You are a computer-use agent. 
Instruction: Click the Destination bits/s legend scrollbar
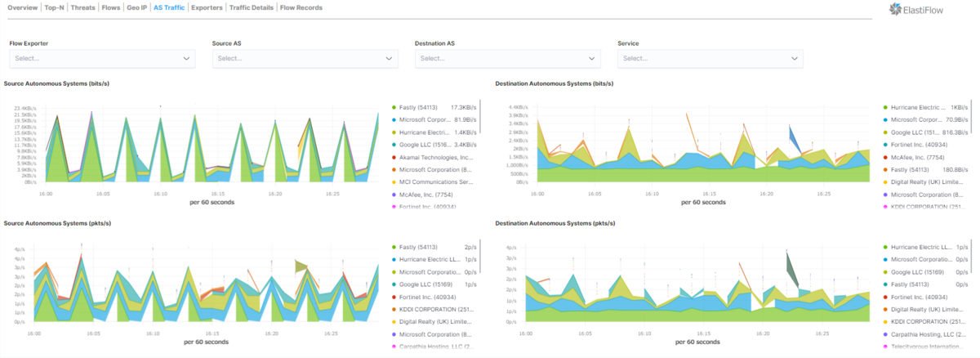click(x=971, y=117)
